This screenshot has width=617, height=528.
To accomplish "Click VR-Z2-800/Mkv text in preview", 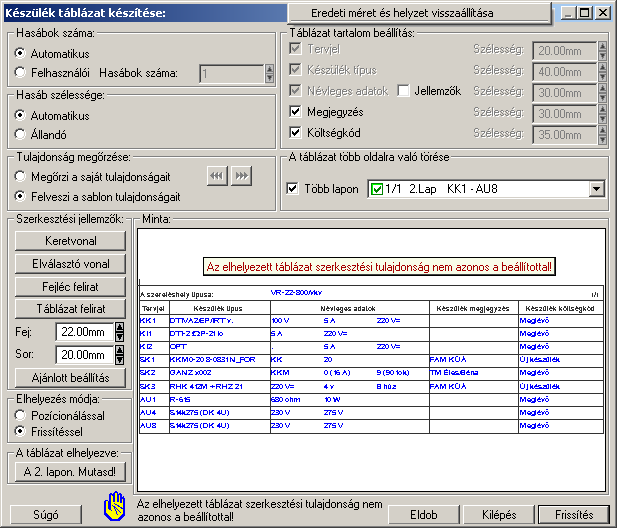I will 296,293.
